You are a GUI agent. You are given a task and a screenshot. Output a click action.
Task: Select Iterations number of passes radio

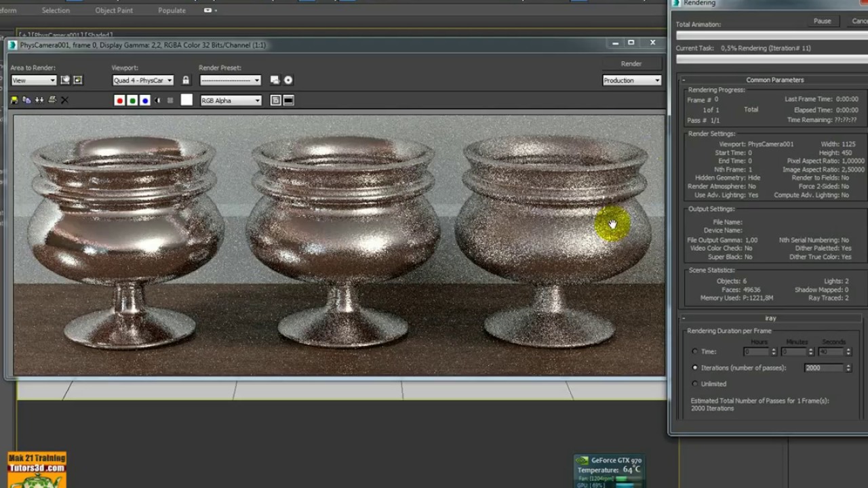click(x=694, y=367)
